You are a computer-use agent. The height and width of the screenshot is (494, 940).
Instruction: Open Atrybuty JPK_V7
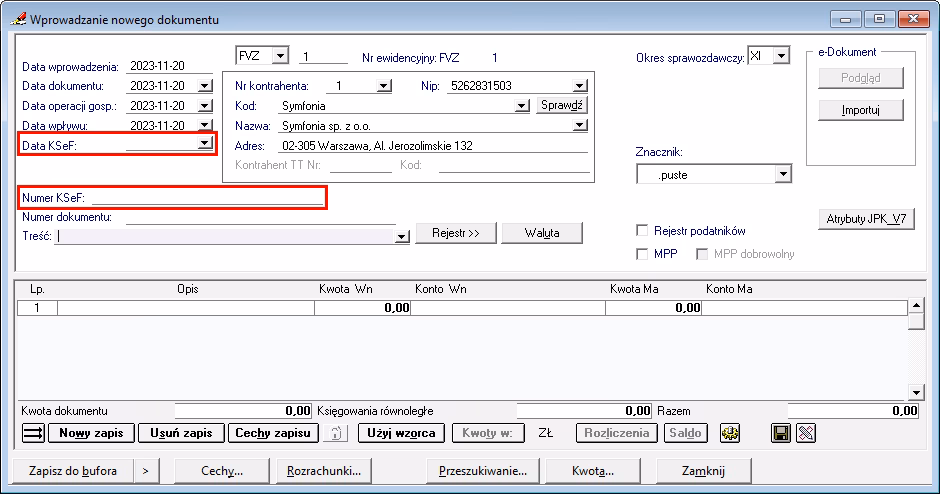(866, 219)
